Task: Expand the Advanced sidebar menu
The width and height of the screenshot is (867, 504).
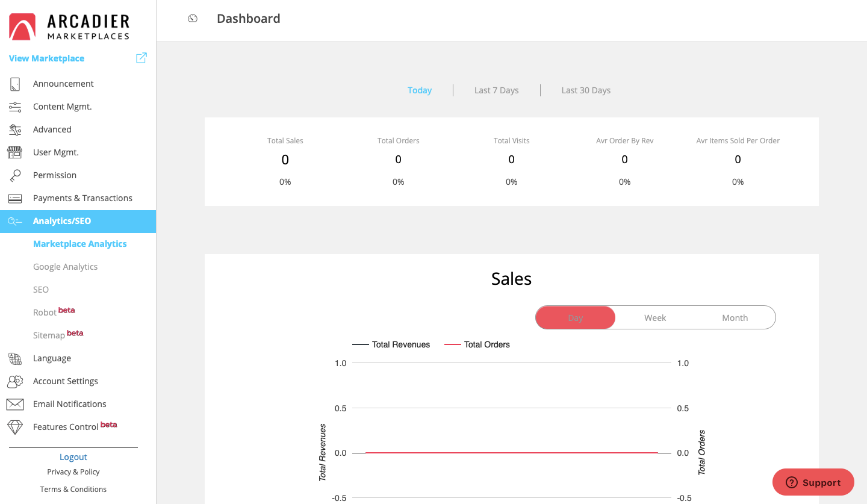Action: [x=52, y=129]
